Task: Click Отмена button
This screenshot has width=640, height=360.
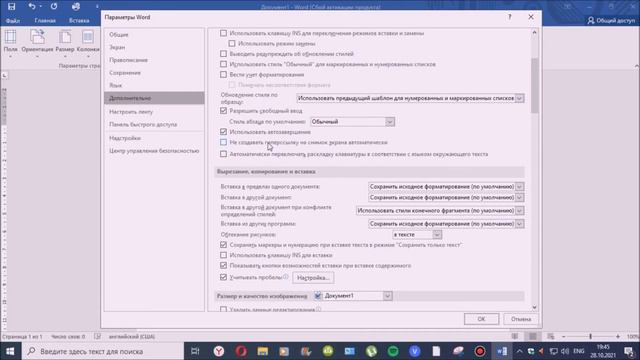Action: coord(521,319)
